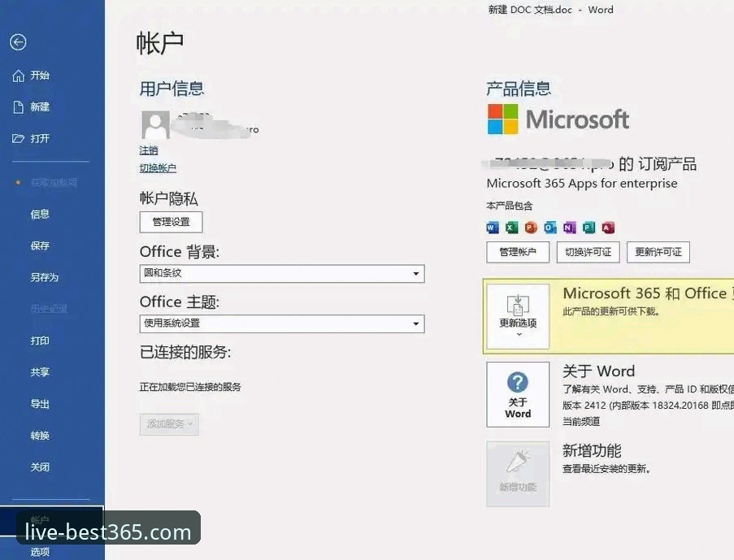This screenshot has height=560, width=734.
Task: Click the 管理设置 button under 帐户隐私
Action: point(171,222)
